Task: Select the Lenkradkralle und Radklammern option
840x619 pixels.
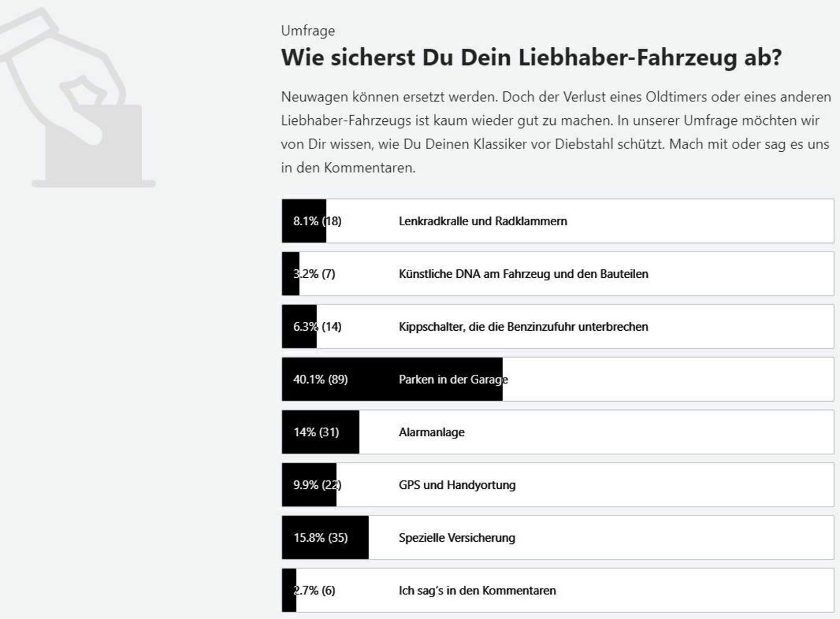Action: (x=482, y=221)
